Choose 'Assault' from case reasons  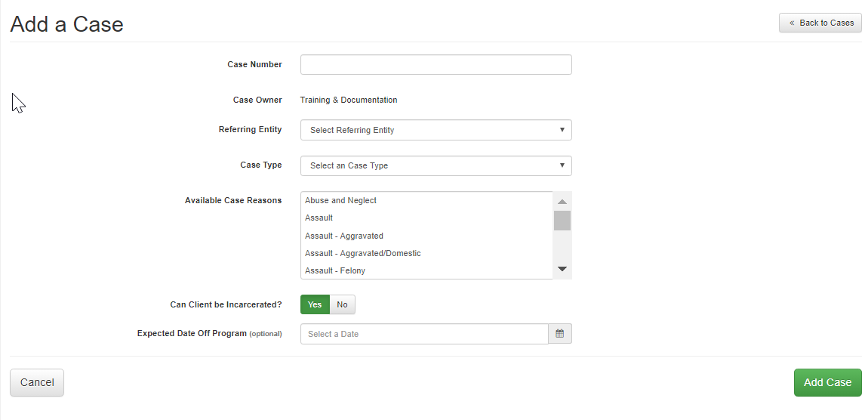(x=319, y=218)
